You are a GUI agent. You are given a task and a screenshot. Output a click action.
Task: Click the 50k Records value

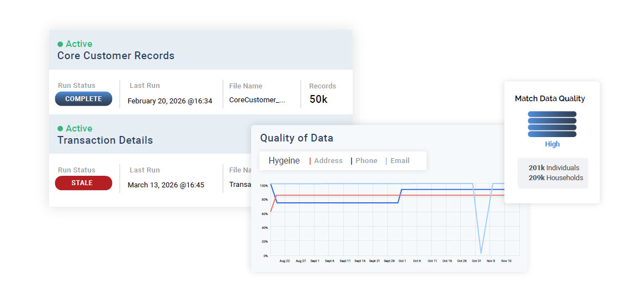pyautogui.click(x=318, y=99)
